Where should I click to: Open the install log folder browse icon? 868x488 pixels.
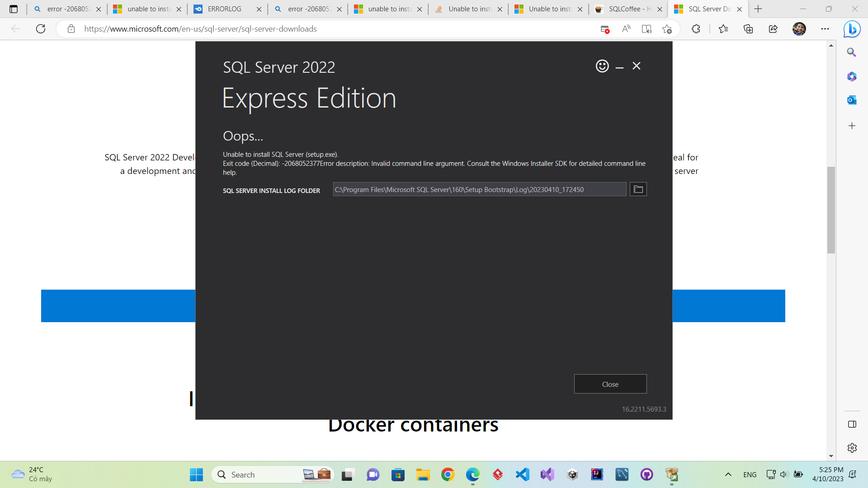[x=638, y=189]
